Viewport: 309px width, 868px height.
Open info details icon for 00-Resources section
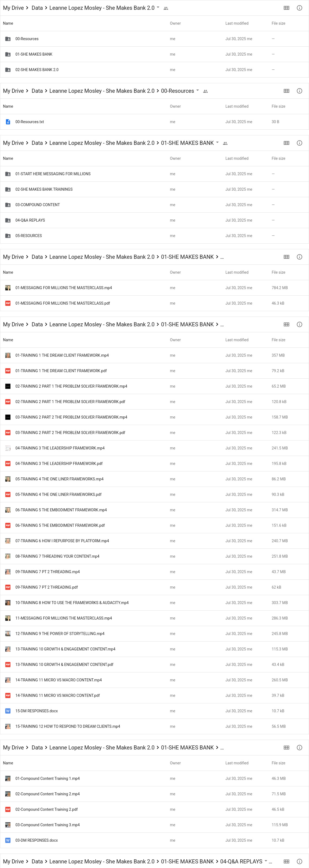point(299,91)
